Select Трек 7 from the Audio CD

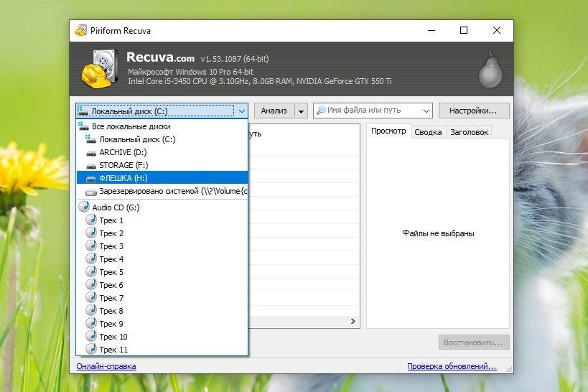coord(162,298)
